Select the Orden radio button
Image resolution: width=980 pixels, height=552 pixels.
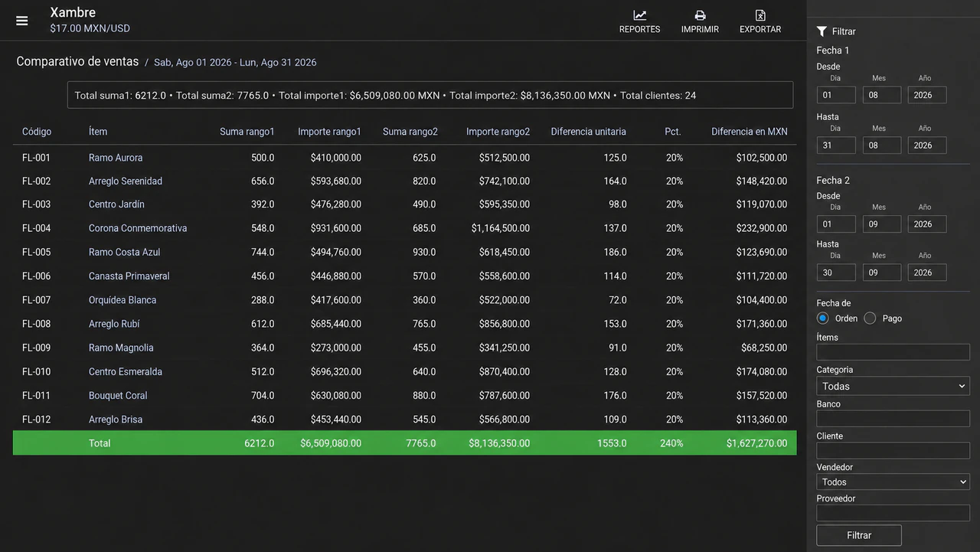[x=823, y=318]
